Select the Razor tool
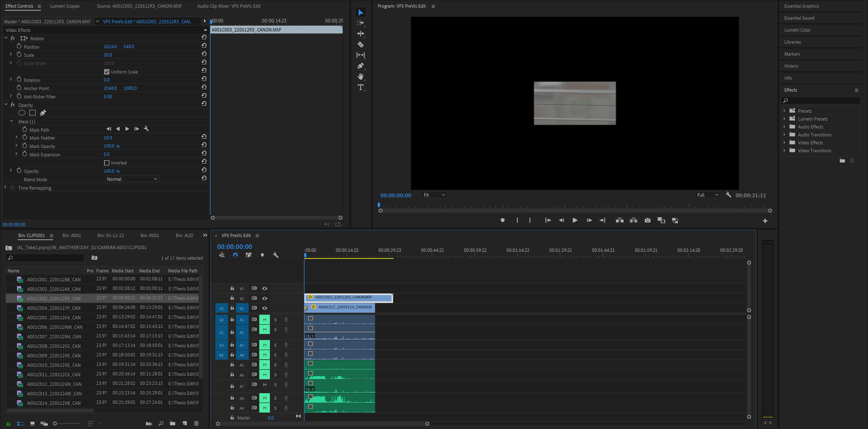Screen dimensions: 868x429 [361, 45]
